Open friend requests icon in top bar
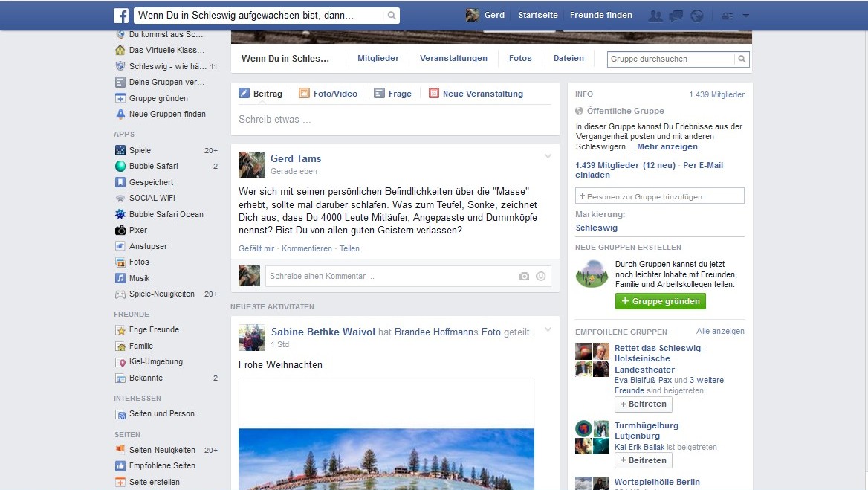Image resolution: width=868 pixels, height=490 pixels. (x=655, y=16)
